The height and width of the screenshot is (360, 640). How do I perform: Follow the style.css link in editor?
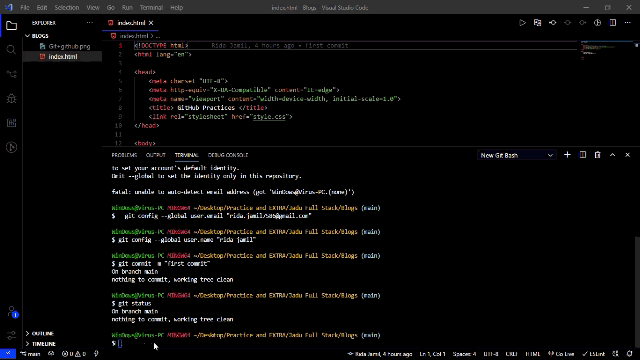pyautogui.click(x=269, y=117)
